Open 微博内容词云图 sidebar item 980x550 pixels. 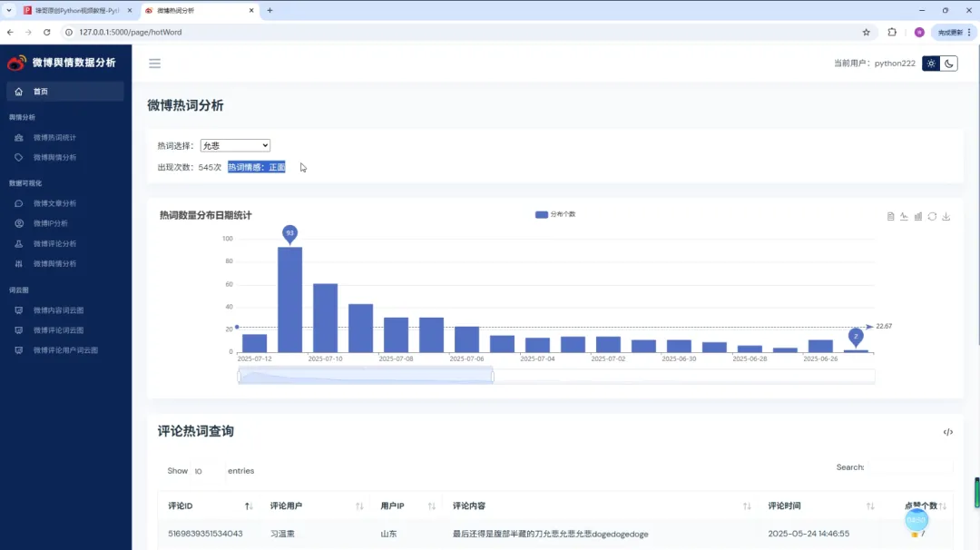click(x=59, y=310)
